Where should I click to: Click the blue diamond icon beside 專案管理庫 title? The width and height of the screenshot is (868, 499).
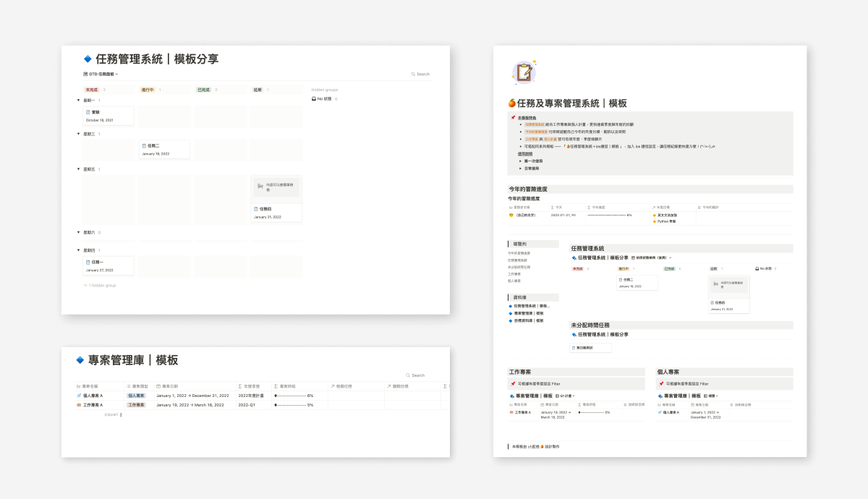(x=80, y=360)
